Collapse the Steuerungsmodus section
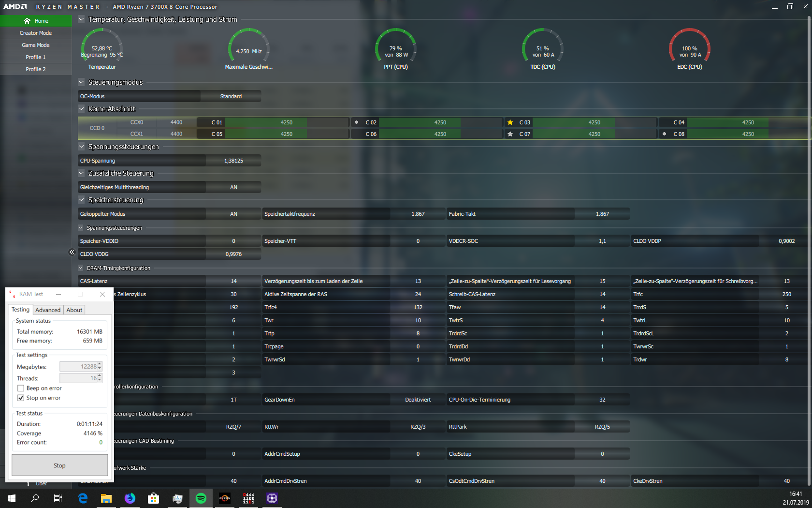 point(81,82)
